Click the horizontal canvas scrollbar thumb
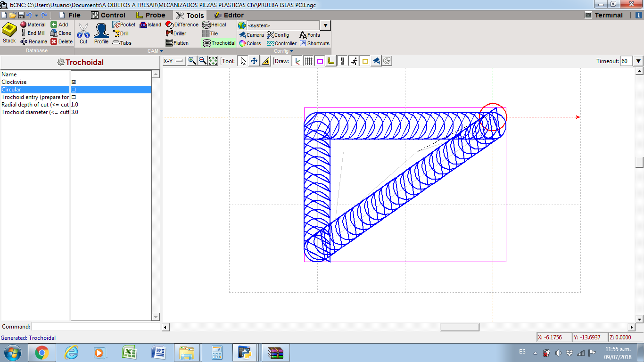Image resolution: width=644 pixels, height=362 pixels. pos(460,327)
